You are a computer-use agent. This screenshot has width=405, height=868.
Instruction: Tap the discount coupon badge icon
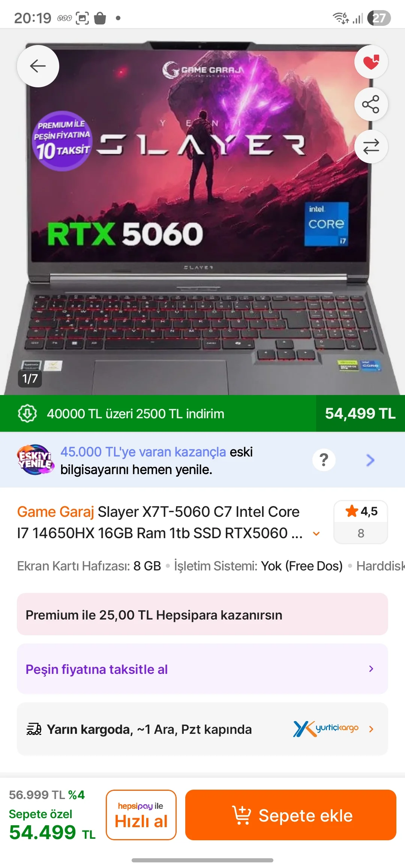27,413
